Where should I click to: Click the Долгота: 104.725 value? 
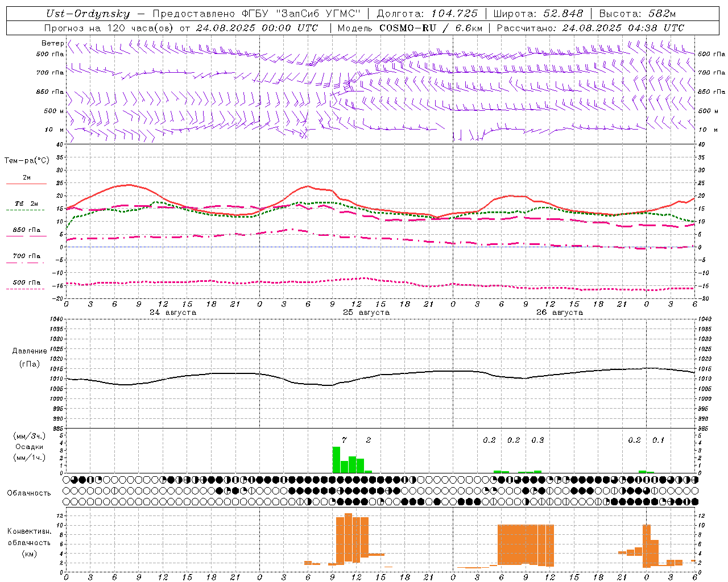[x=427, y=14]
